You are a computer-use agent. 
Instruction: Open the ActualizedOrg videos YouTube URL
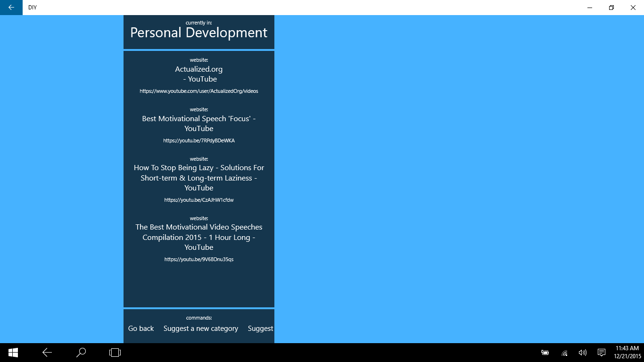pyautogui.click(x=199, y=91)
